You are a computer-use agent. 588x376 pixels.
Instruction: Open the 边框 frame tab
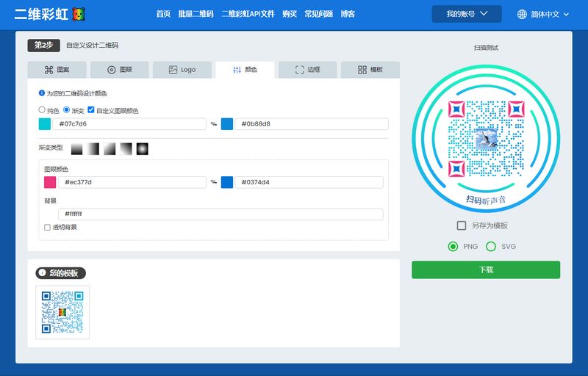point(307,70)
